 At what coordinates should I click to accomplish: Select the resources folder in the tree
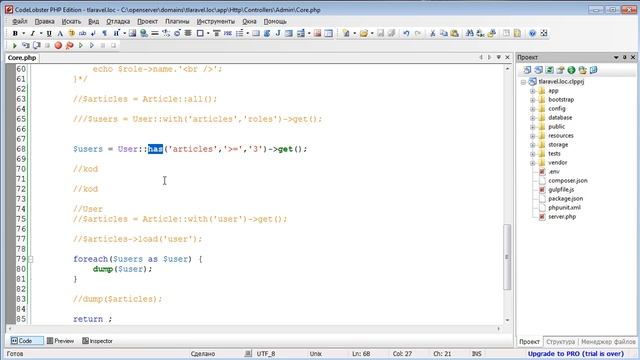click(560, 136)
